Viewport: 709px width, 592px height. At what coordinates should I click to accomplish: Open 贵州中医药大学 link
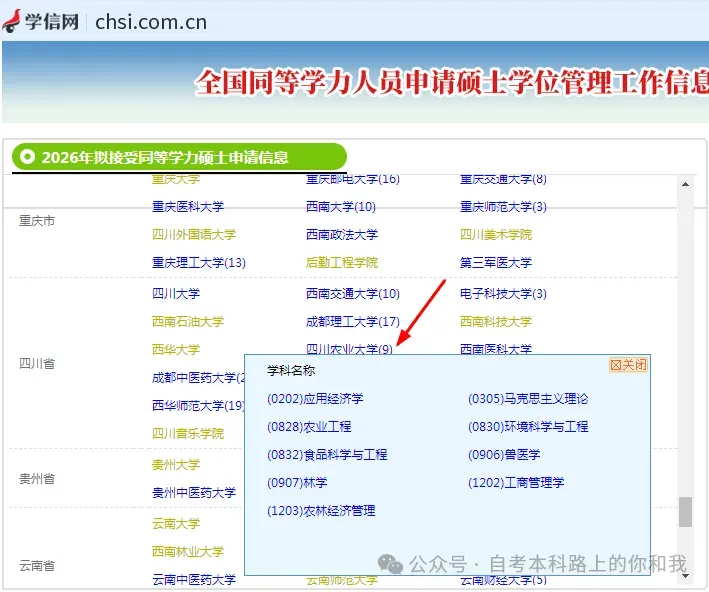click(194, 493)
